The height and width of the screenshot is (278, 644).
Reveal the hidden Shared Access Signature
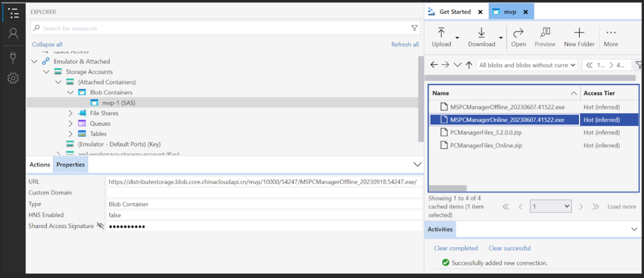[x=100, y=226]
